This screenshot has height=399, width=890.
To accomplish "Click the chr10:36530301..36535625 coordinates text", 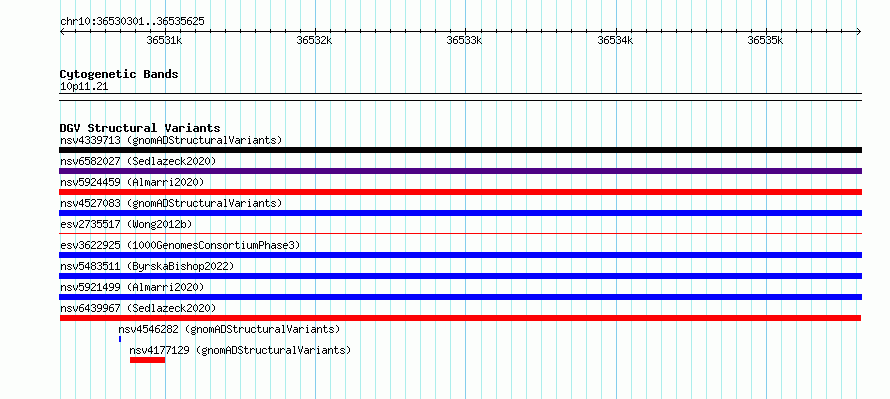I will (132, 22).
